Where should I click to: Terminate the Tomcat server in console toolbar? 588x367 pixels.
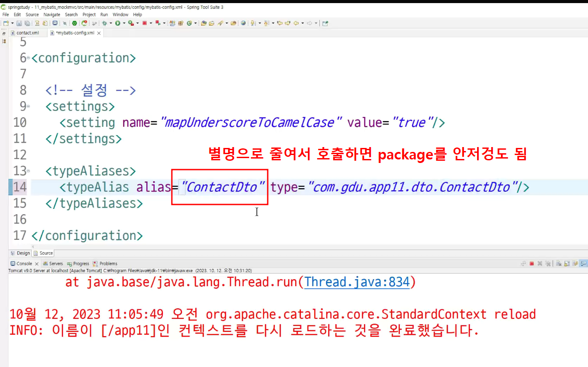tap(531, 264)
